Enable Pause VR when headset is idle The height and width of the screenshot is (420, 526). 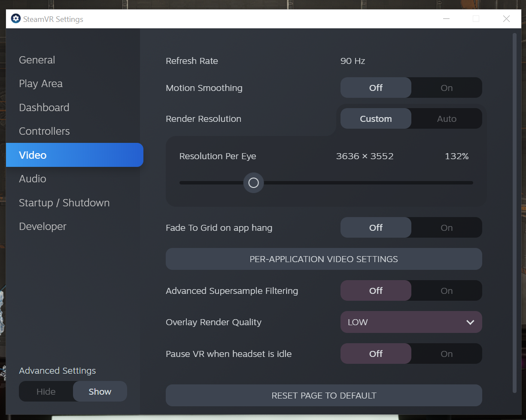[447, 354]
